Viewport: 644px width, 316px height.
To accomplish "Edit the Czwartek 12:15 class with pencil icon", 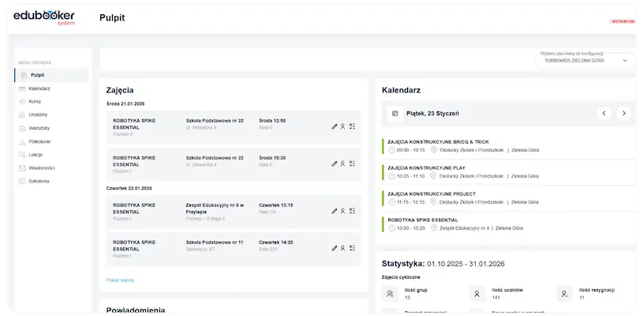I will point(335,211).
